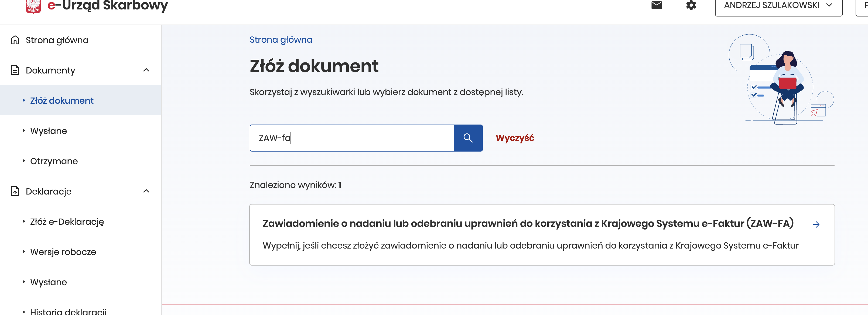Click the file icon beside Deklaracje

tap(15, 191)
